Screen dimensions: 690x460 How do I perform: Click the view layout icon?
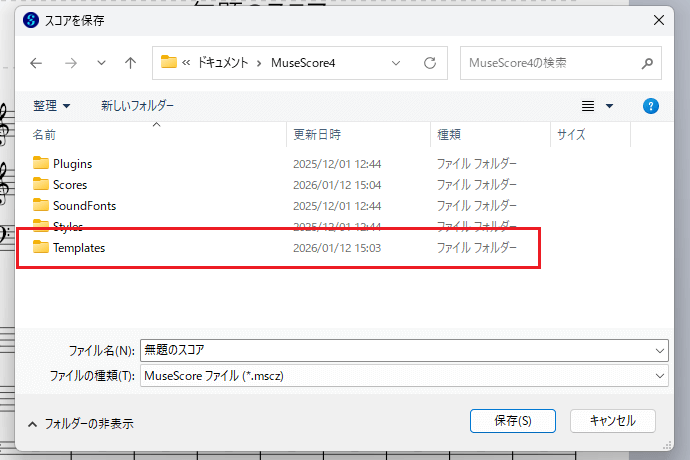point(589,105)
